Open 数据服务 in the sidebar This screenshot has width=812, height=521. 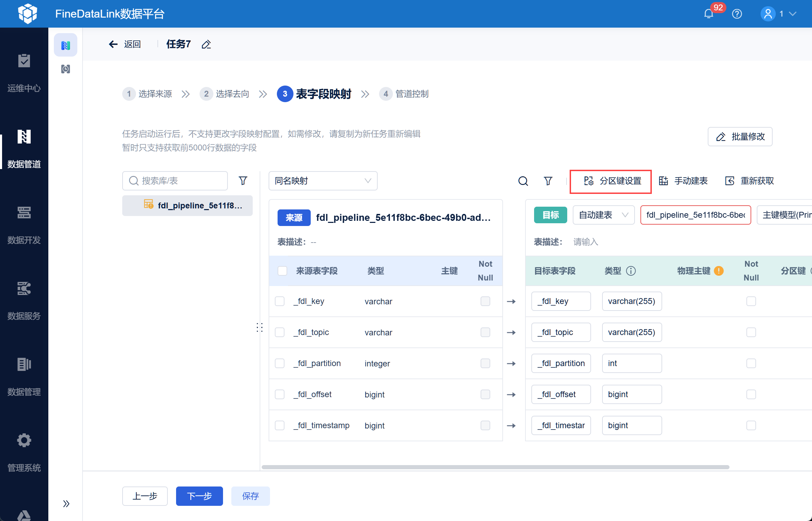click(24, 301)
